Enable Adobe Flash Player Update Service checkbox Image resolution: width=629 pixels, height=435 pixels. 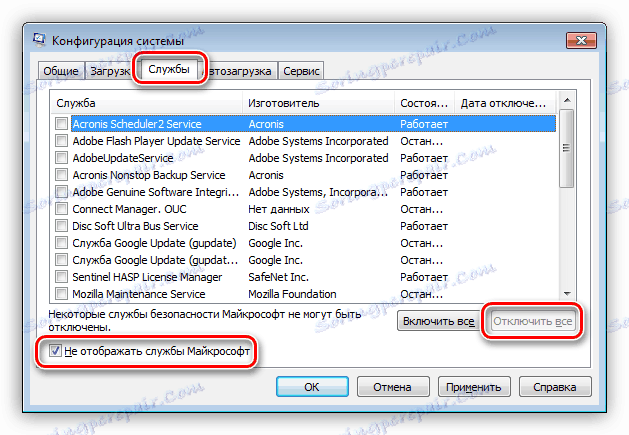point(61,140)
